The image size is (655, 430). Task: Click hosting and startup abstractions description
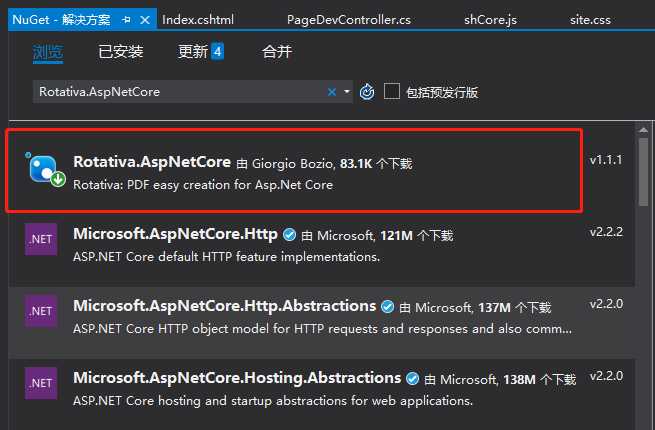coord(273,400)
